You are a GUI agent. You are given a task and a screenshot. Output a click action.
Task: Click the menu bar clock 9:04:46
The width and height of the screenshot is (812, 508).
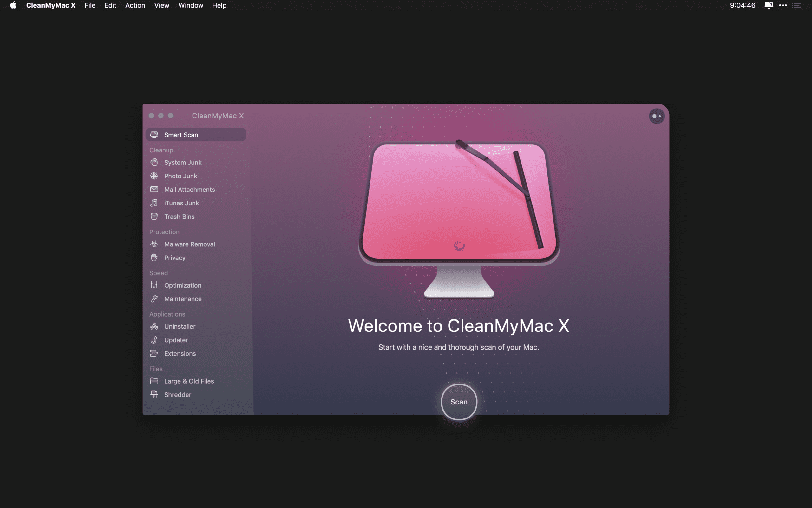click(x=743, y=5)
